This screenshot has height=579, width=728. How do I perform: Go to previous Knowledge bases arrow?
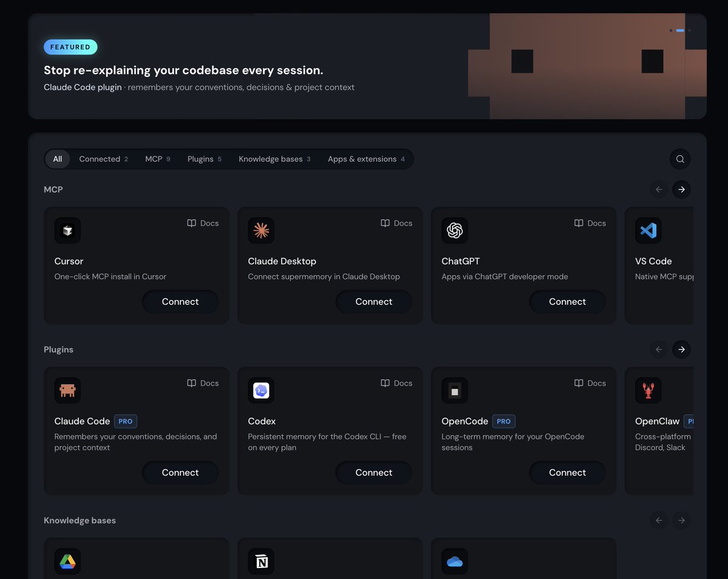[x=659, y=520]
